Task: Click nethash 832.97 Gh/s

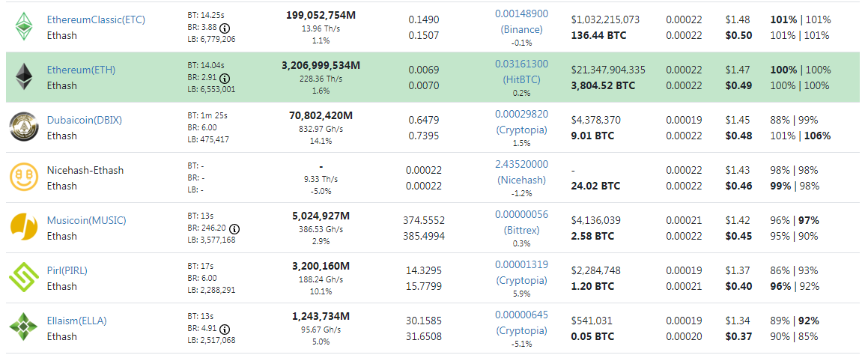Action: (x=321, y=129)
